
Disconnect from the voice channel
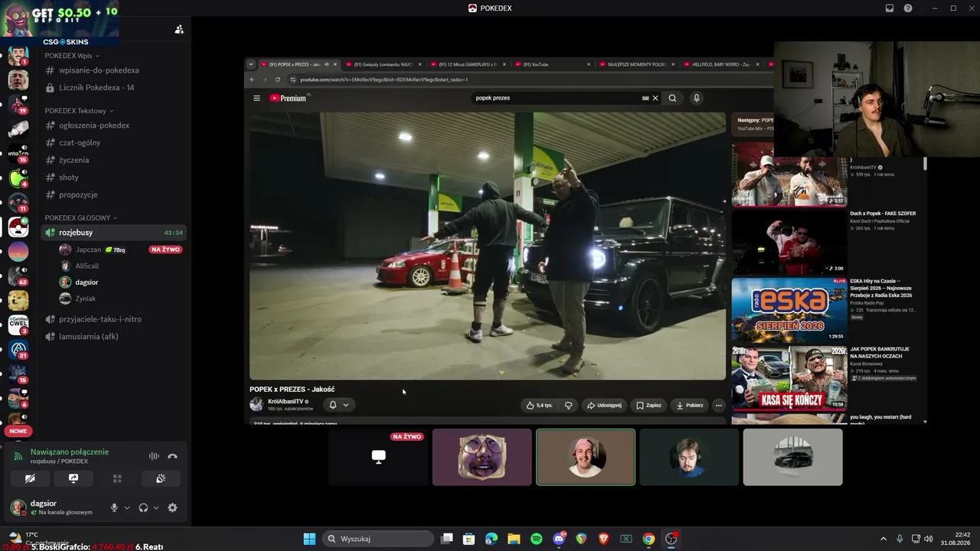click(172, 456)
